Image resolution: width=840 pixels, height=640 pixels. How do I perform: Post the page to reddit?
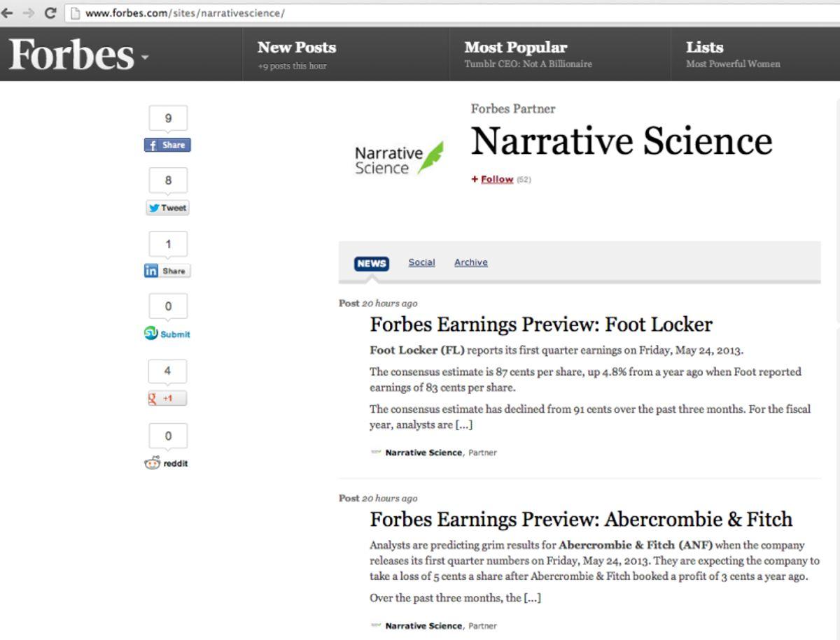coord(167,463)
